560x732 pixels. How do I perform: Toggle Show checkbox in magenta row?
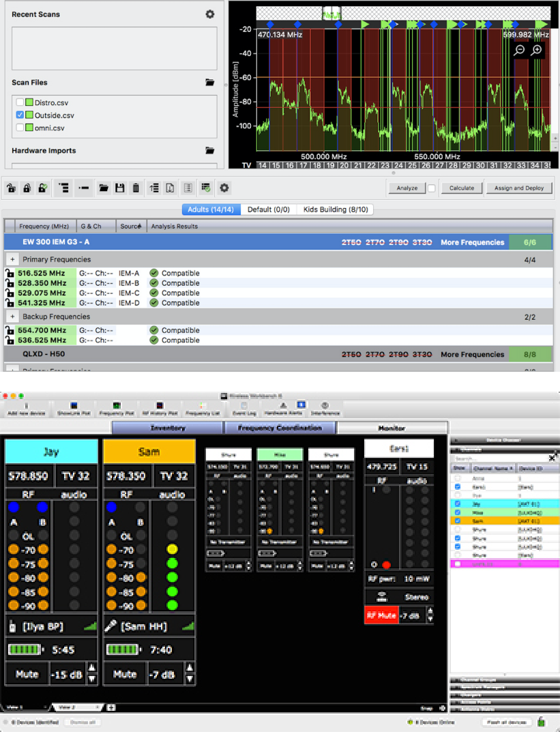[457, 563]
